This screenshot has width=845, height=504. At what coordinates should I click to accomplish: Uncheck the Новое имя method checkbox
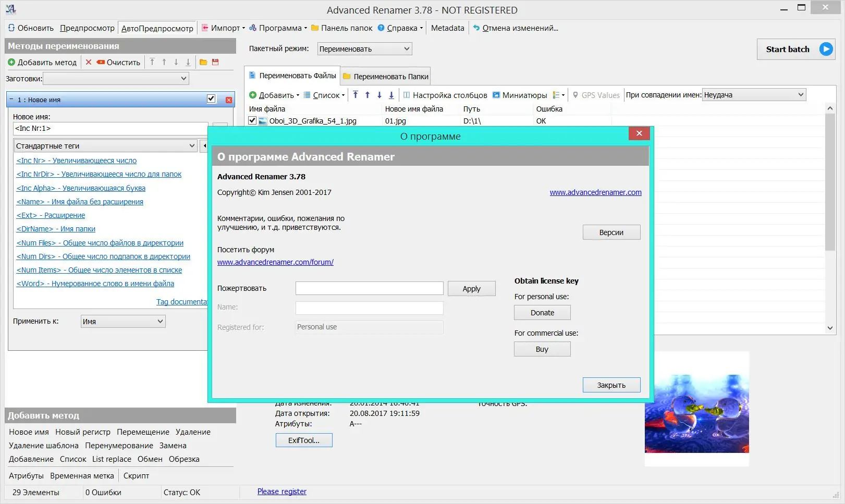211,99
